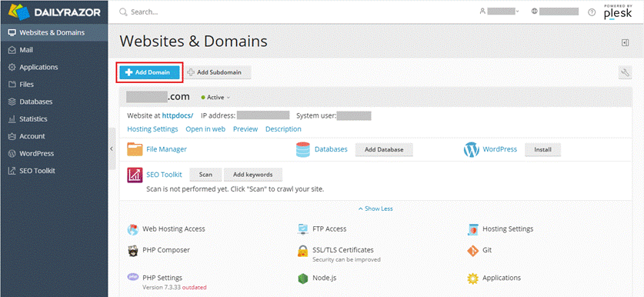Open the wrench tools icon
The height and width of the screenshot is (297, 644).
coord(625,72)
